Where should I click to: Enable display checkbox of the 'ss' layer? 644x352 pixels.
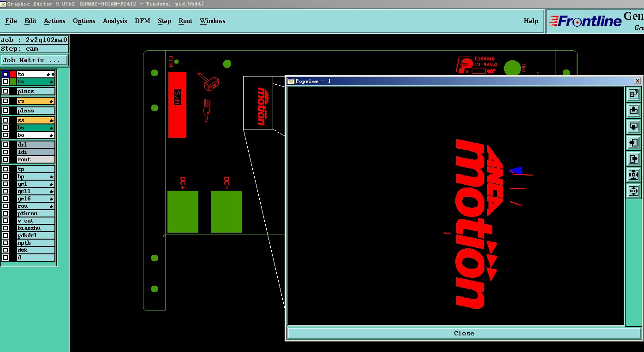tap(6, 120)
